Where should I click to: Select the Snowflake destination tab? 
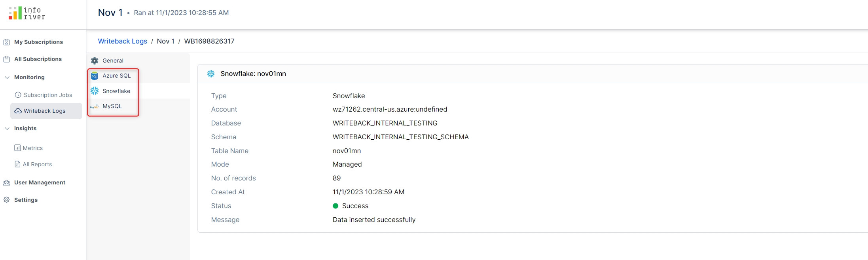[x=116, y=91]
